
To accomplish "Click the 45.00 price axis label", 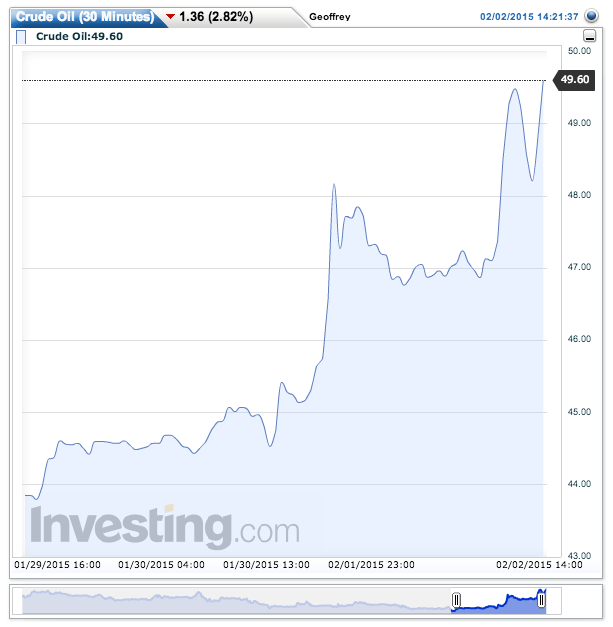I will pyautogui.click(x=579, y=411).
